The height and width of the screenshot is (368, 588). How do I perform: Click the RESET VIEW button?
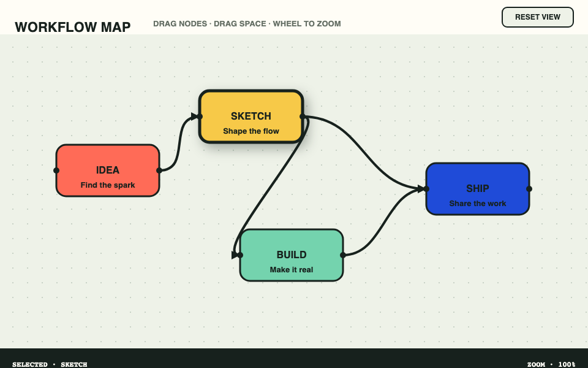(x=537, y=17)
